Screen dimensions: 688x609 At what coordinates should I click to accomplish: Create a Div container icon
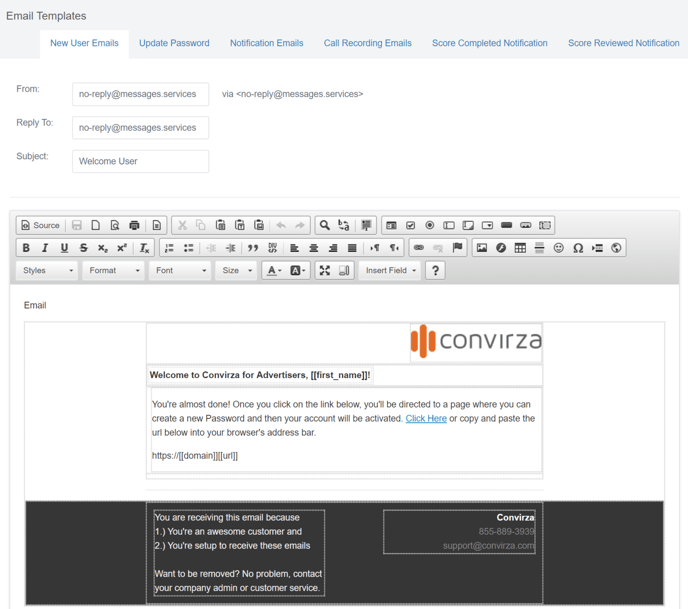[x=272, y=248]
